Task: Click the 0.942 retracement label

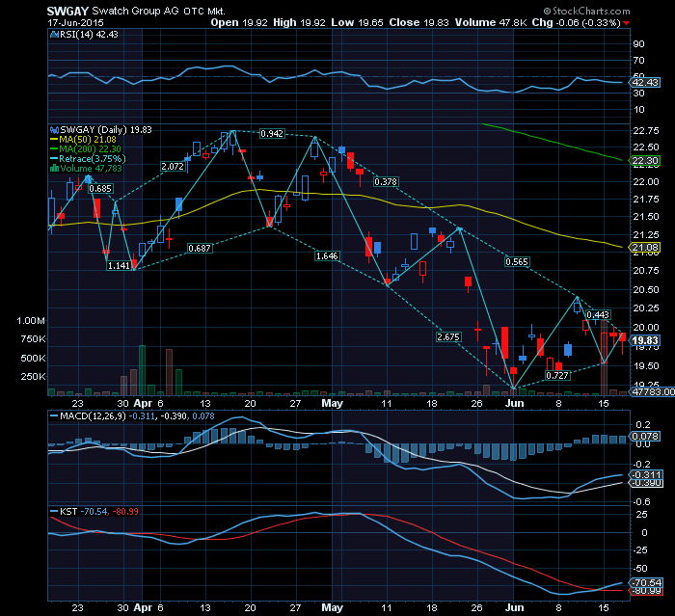Action: click(272, 134)
